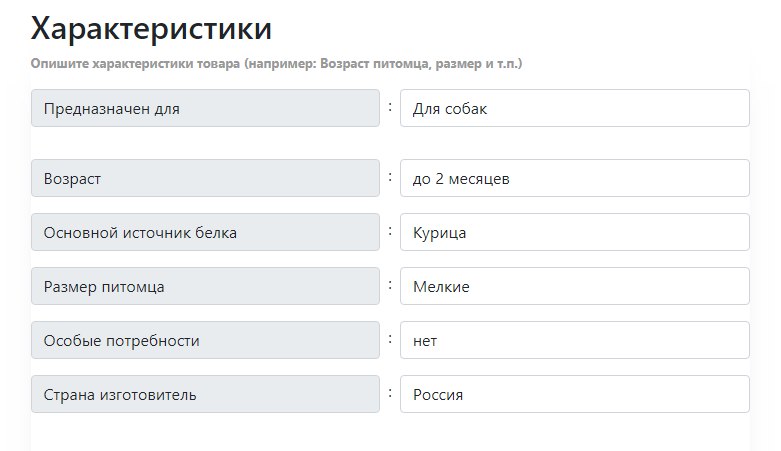Click the 'Мелкие' value field
The height and width of the screenshot is (451, 781).
pos(575,286)
